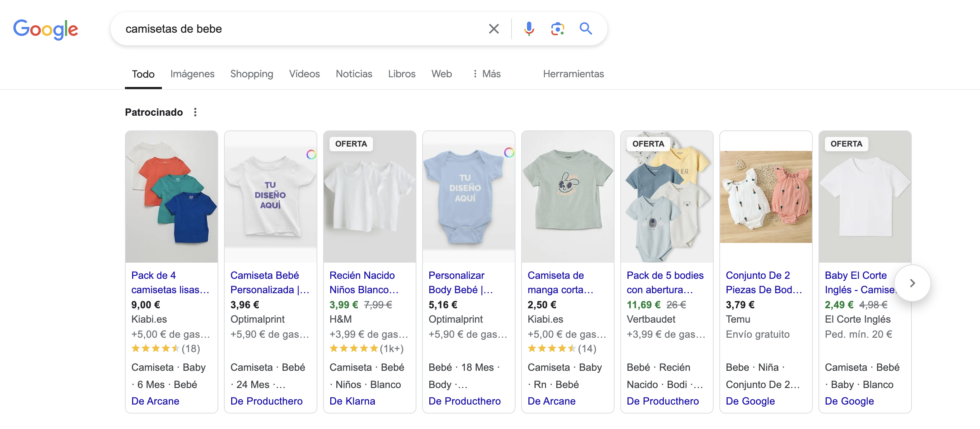
Task: Switch to the Shopping tab
Action: (252, 74)
